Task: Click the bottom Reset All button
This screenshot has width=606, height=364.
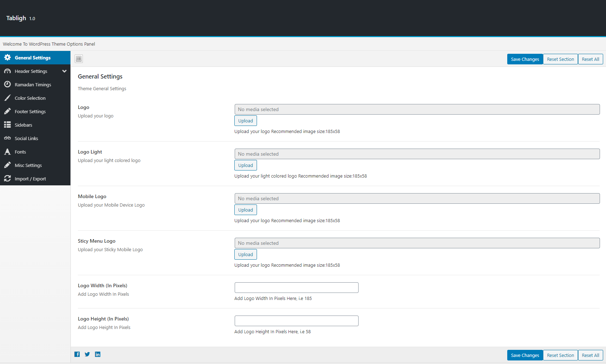Action: point(590,355)
